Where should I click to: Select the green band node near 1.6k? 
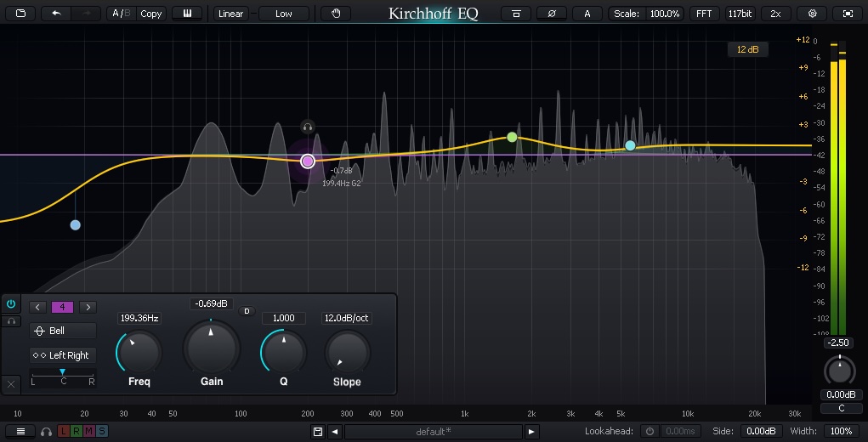point(512,137)
